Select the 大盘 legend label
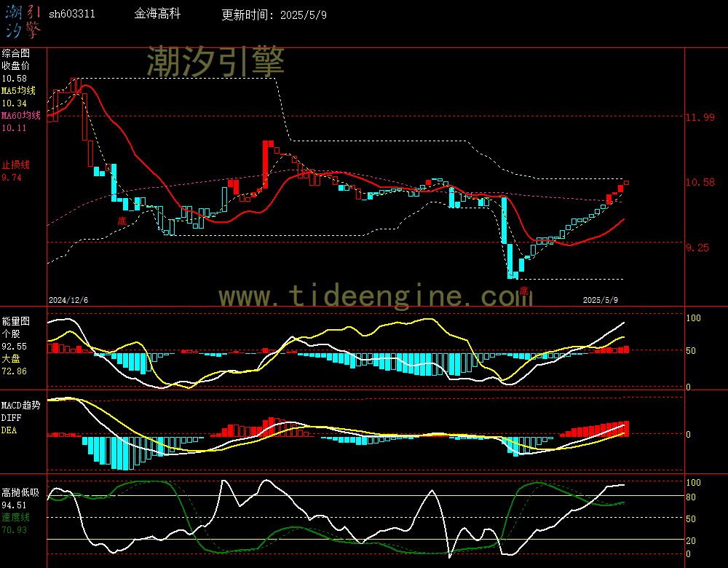The width and height of the screenshot is (728, 568). 11,358
